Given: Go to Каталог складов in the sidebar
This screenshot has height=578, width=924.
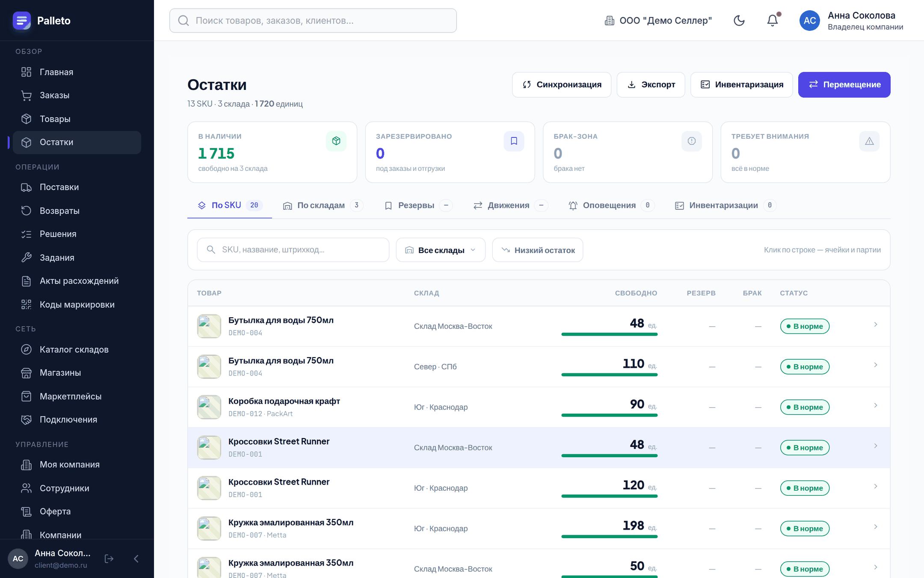Looking at the screenshot, I should click(x=77, y=349).
